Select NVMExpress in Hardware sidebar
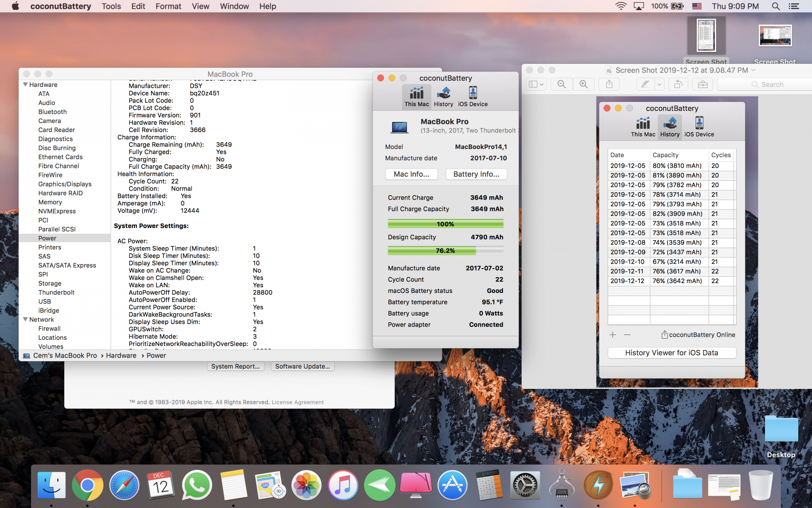The image size is (812, 508). click(x=57, y=211)
